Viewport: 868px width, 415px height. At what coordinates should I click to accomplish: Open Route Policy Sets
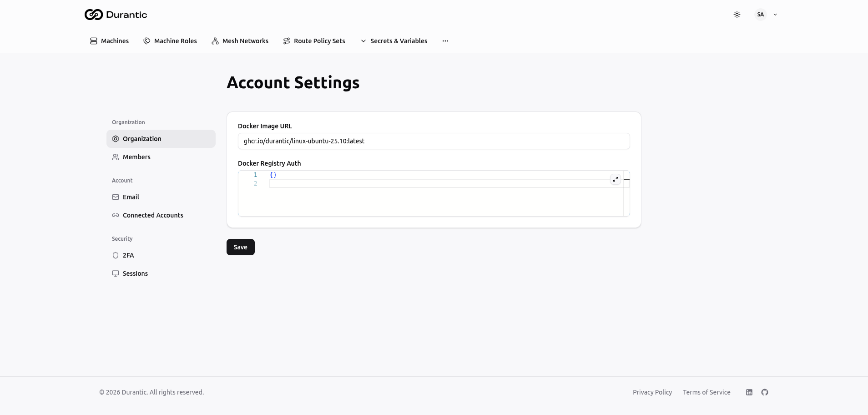(x=314, y=41)
